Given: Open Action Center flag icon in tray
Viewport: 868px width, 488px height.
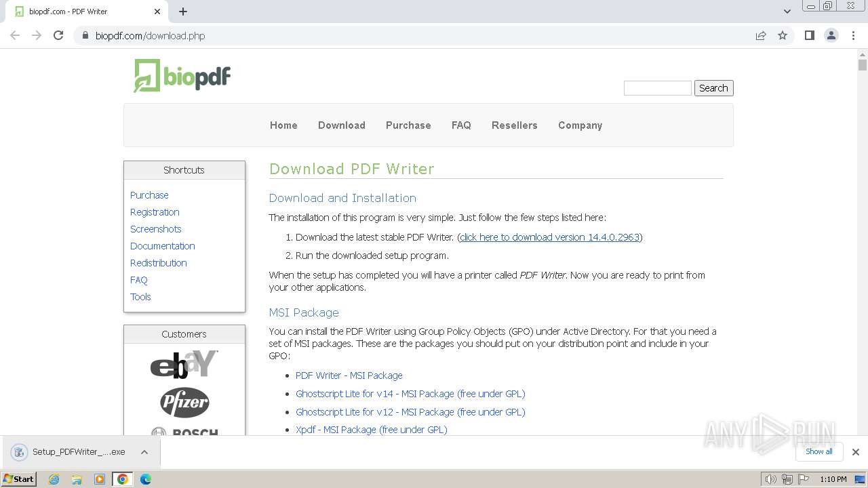Looking at the screenshot, I should click(803, 479).
